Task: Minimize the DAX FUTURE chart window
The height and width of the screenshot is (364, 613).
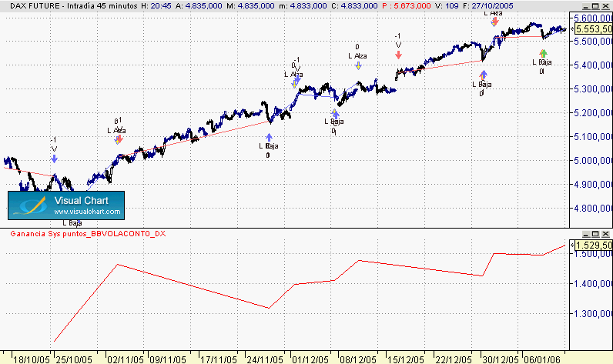Action: click(585, 6)
